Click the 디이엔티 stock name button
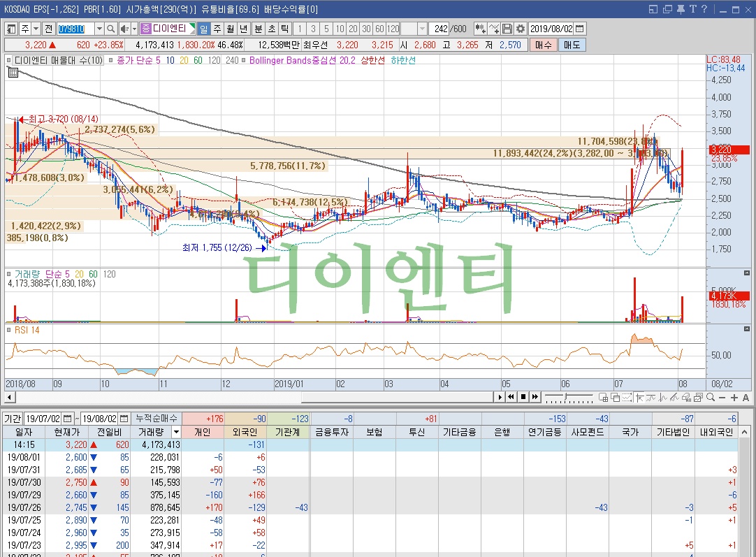Screen dimensions: 756x557 pyautogui.click(x=169, y=29)
